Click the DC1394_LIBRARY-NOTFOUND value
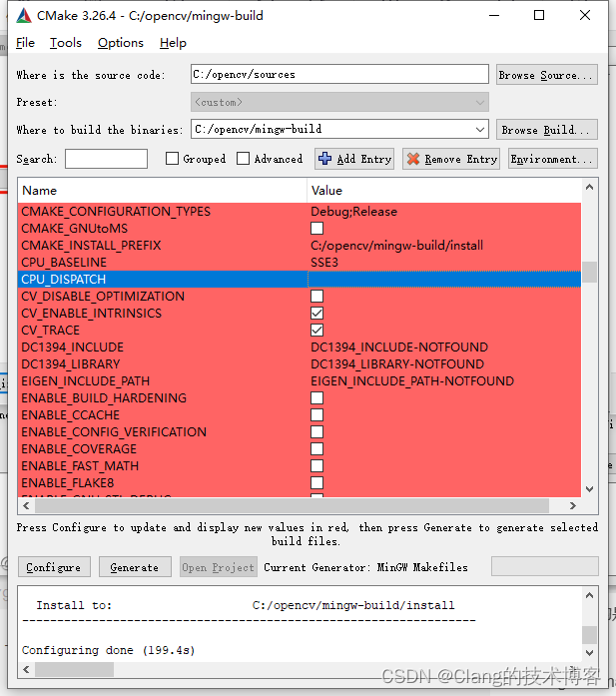Viewport: 616px width, 696px height. point(397,364)
